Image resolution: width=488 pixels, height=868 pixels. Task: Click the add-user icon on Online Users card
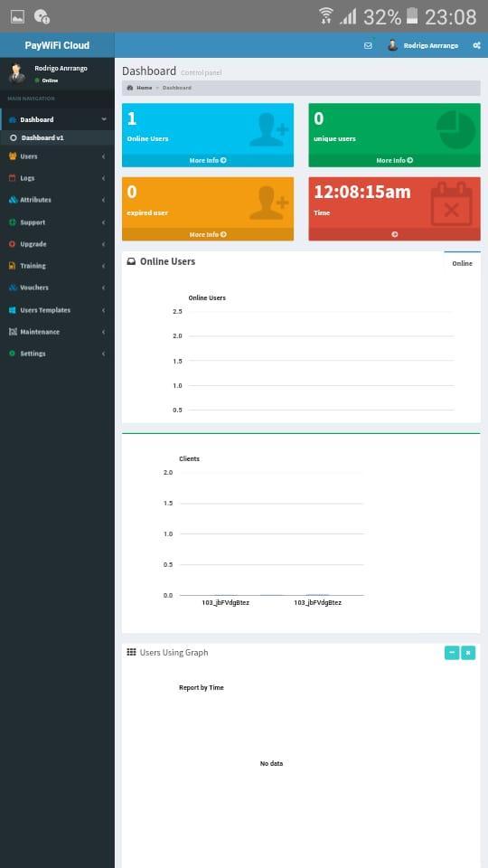(x=269, y=127)
